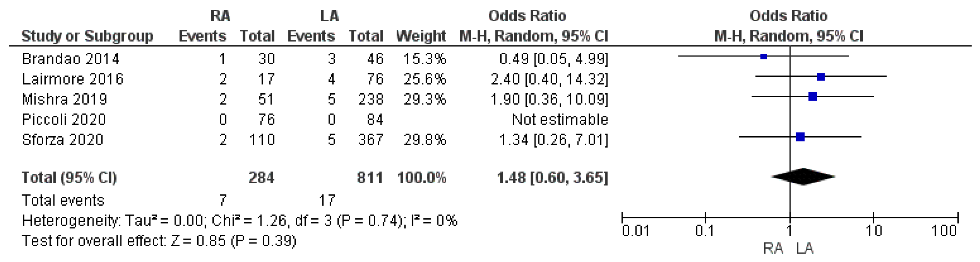Image resolution: width=980 pixels, height=262 pixels.
Task: Click the Study or Subgroup column header
Action: point(87,36)
